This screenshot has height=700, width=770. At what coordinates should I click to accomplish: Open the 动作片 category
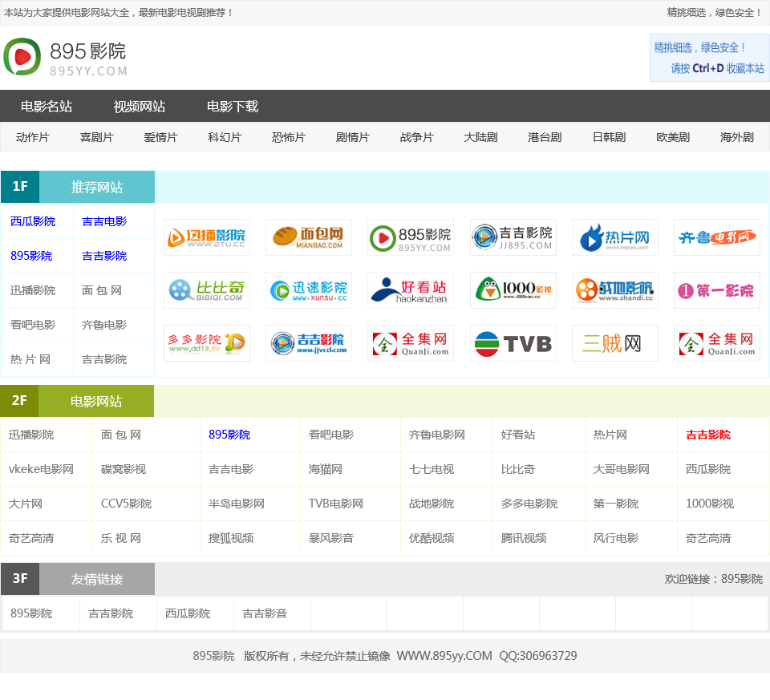[x=32, y=137]
